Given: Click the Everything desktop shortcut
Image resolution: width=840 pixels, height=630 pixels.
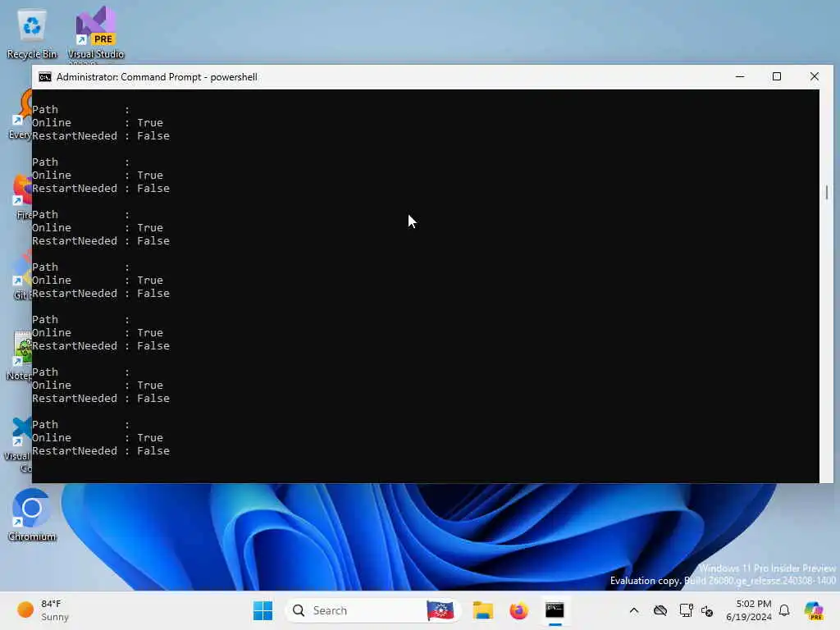Looking at the screenshot, I should (x=21, y=115).
